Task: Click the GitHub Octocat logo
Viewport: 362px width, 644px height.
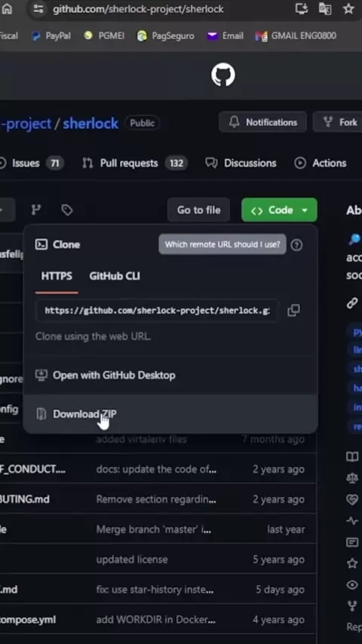Action: click(x=223, y=75)
